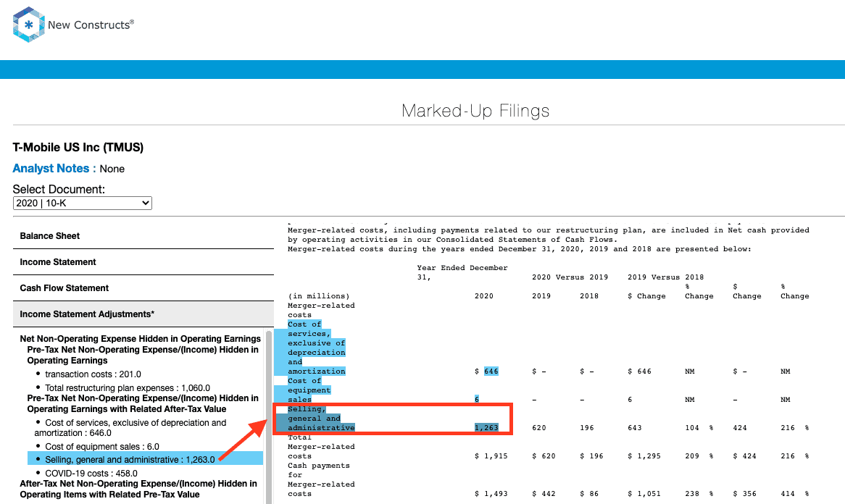The height and width of the screenshot is (504, 845).
Task: Click the 2019 Versus 2018 column header
Action: [665, 277]
